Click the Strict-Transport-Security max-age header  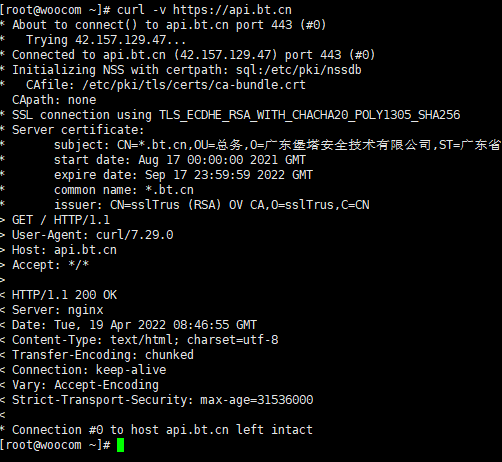tap(163, 400)
